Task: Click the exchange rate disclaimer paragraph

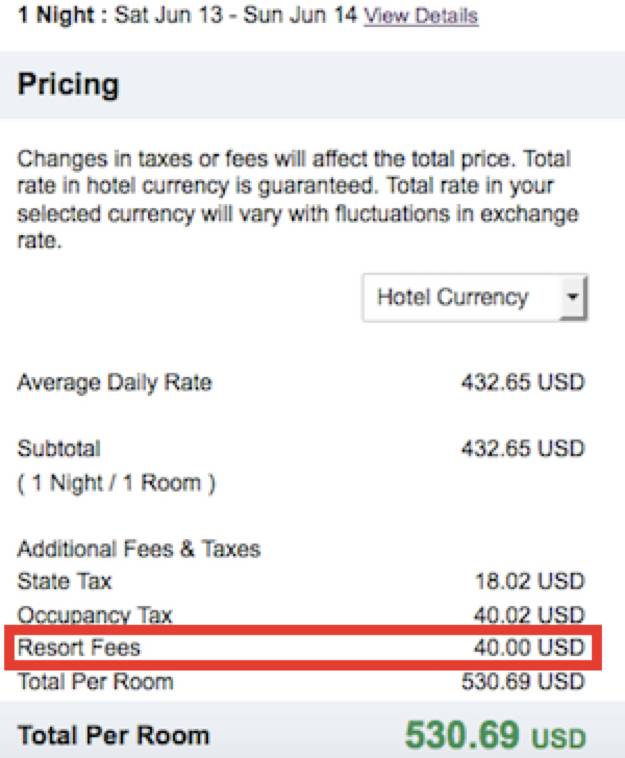Action: tap(297, 201)
